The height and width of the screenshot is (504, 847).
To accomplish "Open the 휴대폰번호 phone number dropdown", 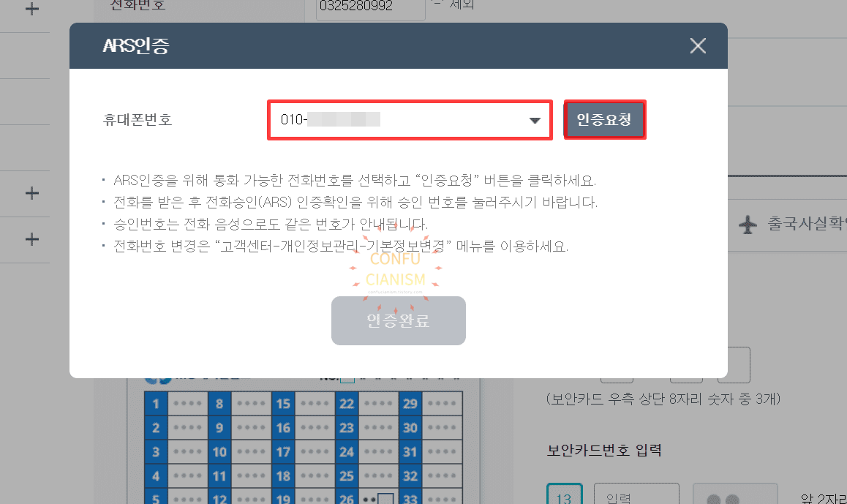I will pos(410,120).
